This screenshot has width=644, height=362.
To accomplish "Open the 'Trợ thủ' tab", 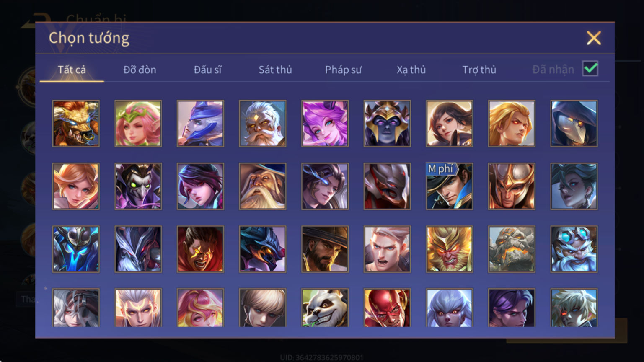I will (x=479, y=70).
